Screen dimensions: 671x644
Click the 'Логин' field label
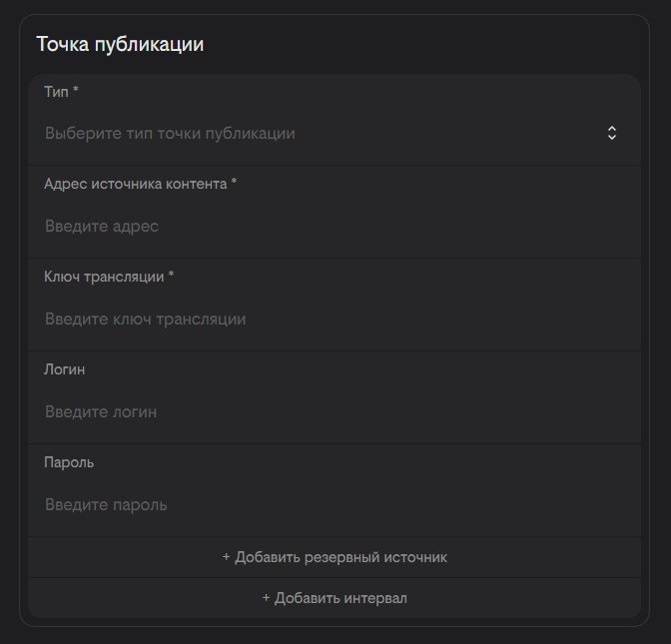(x=65, y=369)
